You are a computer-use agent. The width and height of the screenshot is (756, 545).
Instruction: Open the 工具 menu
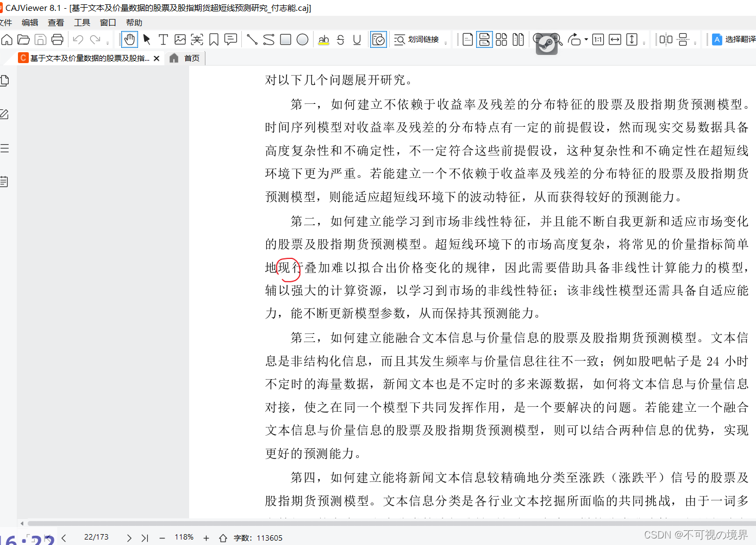point(82,22)
